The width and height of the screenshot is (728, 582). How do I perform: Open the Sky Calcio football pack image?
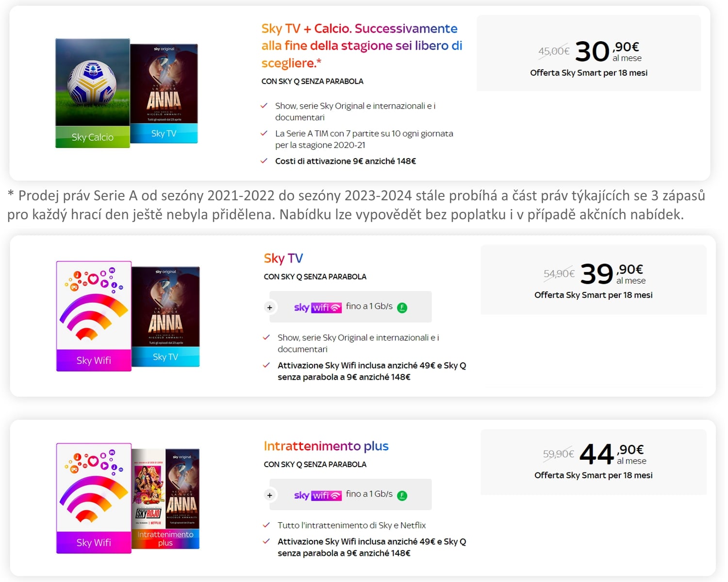click(x=93, y=93)
